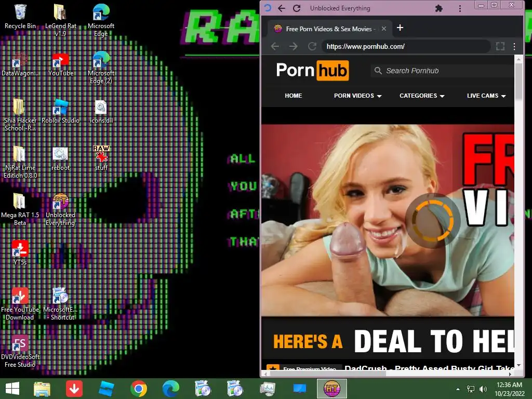Select the Roblox Studio desktop shortcut

point(60,111)
